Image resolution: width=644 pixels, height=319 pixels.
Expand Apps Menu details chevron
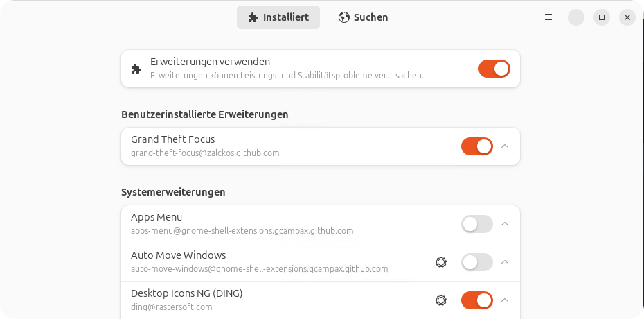click(x=506, y=224)
